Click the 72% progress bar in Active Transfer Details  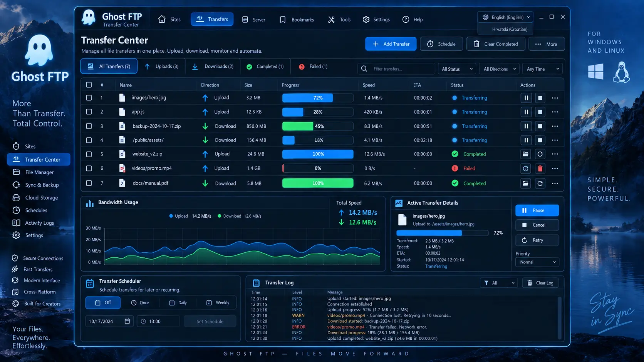pos(442,233)
